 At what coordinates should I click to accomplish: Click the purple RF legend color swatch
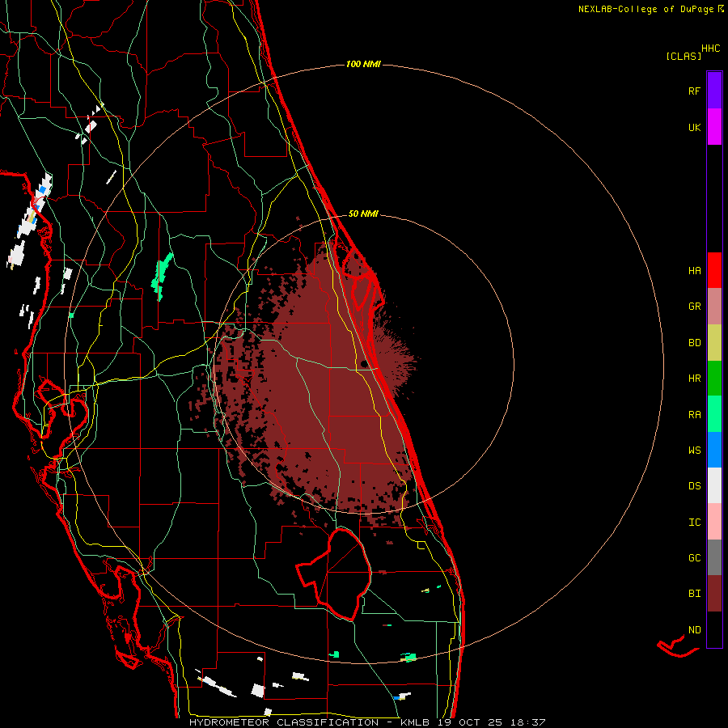coord(714,91)
